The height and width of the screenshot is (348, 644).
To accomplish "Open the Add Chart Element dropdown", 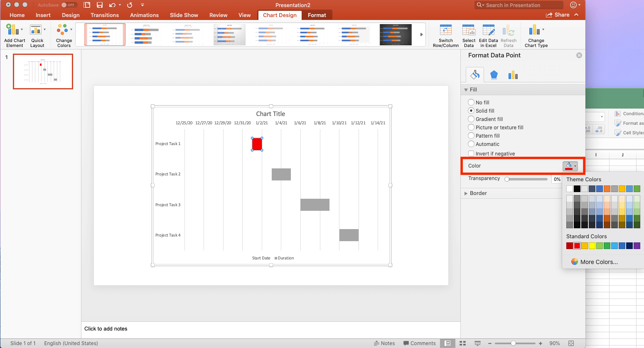I will coord(14,35).
